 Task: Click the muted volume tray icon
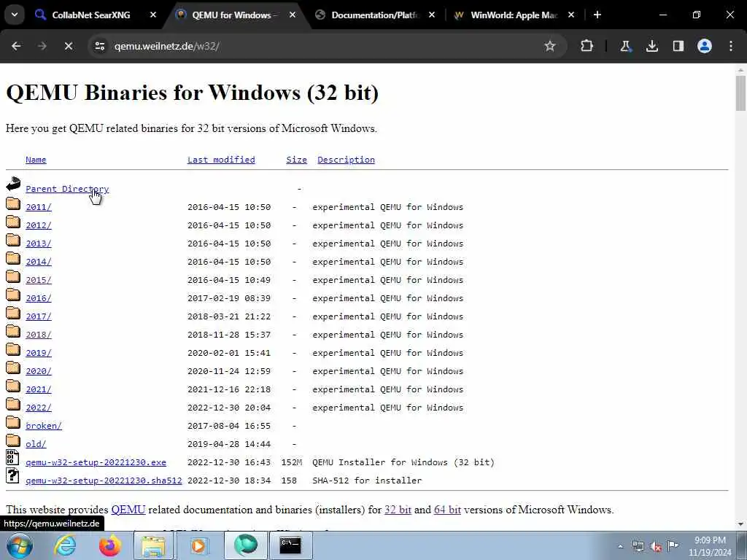[x=656, y=547]
